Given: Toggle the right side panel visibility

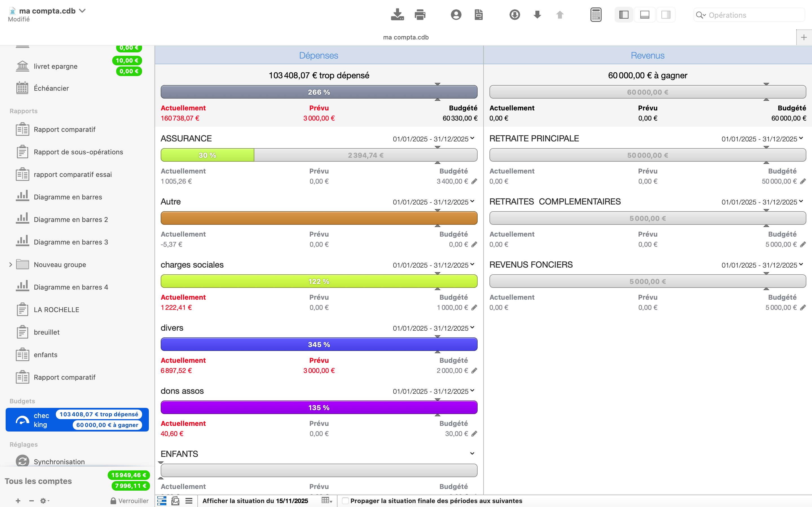Looking at the screenshot, I should pos(666,15).
